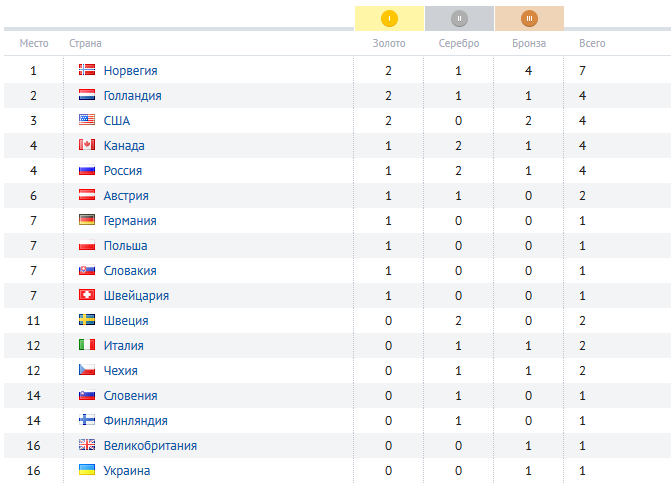Viewport: 671px width, 497px height.
Task: Click the silver medal icon
Action: 459,18
